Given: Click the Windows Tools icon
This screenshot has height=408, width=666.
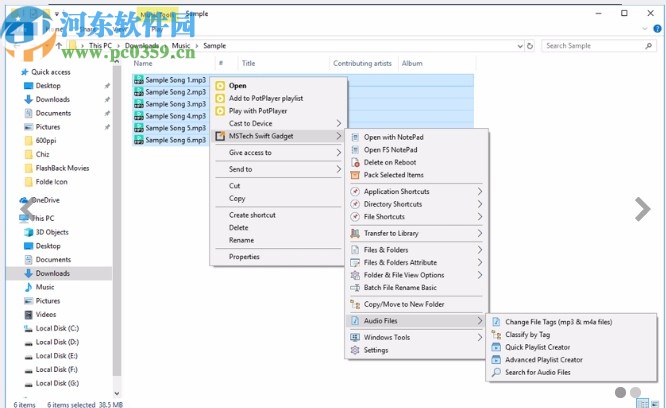Looking at the screenshot, I should coord(355,338).
